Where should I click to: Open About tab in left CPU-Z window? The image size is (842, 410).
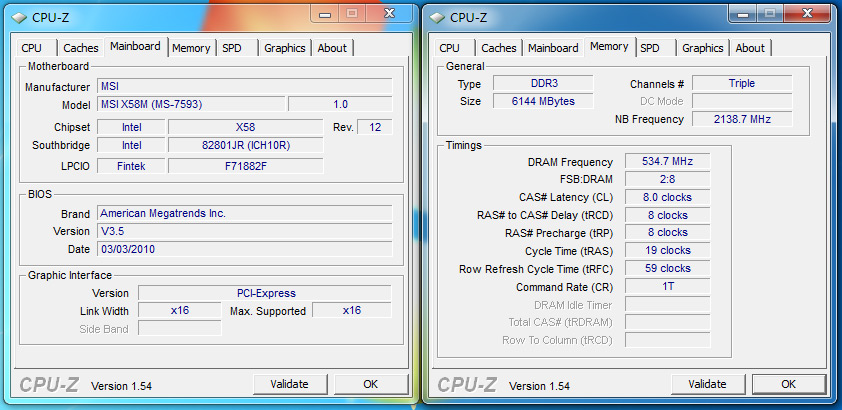point(332,48)
